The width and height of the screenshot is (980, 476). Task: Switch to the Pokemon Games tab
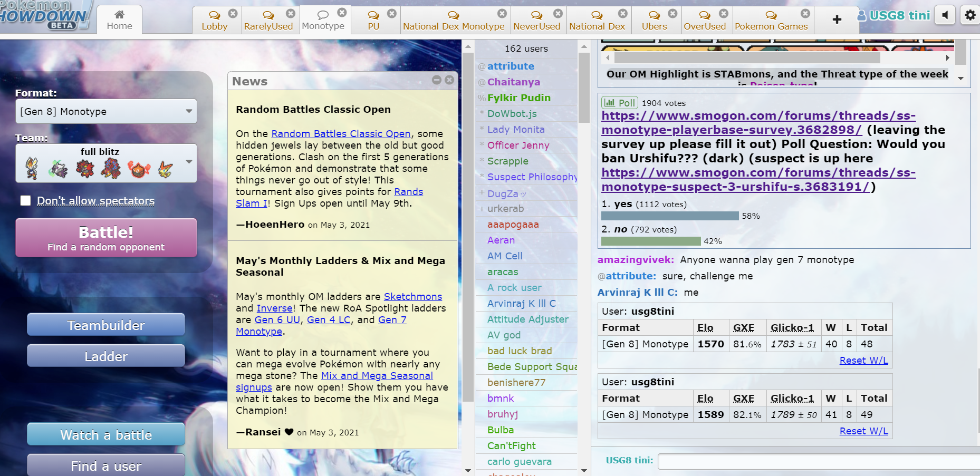click(771, 20)
